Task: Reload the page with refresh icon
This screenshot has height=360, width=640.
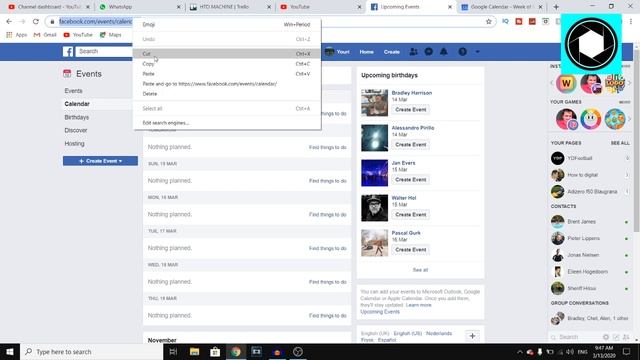Action: tap(36, 21)
